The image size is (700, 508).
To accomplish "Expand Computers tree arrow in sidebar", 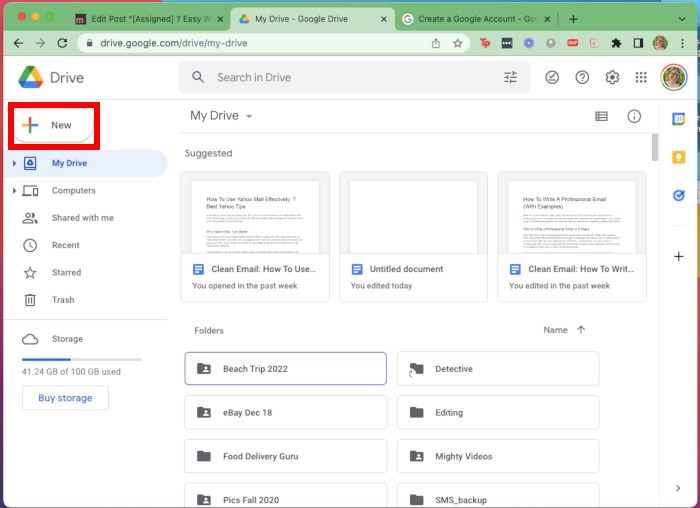I will (x=14, y=191).
